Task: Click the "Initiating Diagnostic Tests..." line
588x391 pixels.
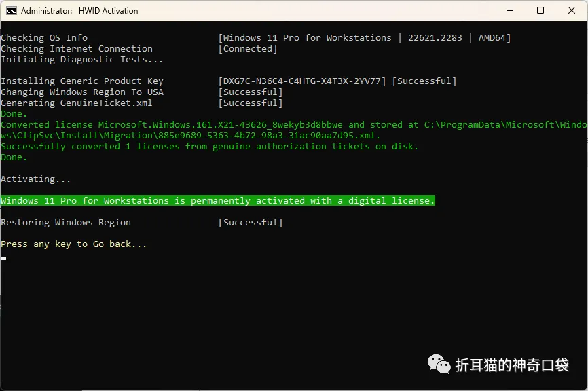Action: [81, 60]
